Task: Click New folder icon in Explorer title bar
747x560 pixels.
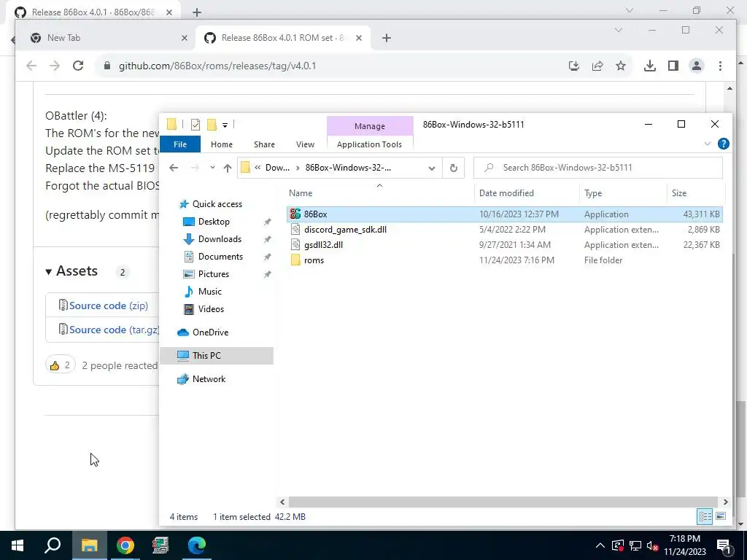Action: pos(212,125)
